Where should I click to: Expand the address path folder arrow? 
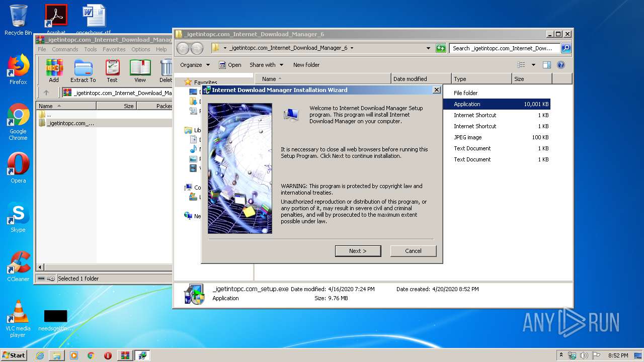point(352,48)
